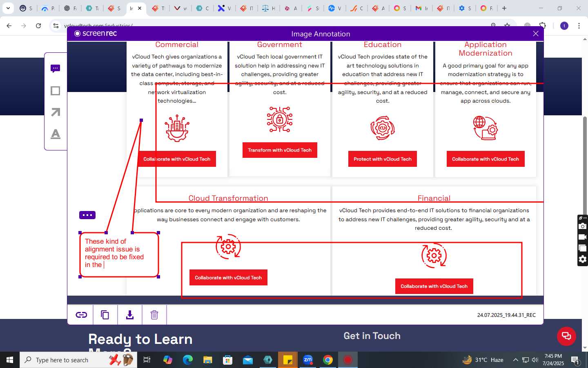Switch to the first tab in Chrome
The height and width of the screenshot is (368, 588).
26,8
